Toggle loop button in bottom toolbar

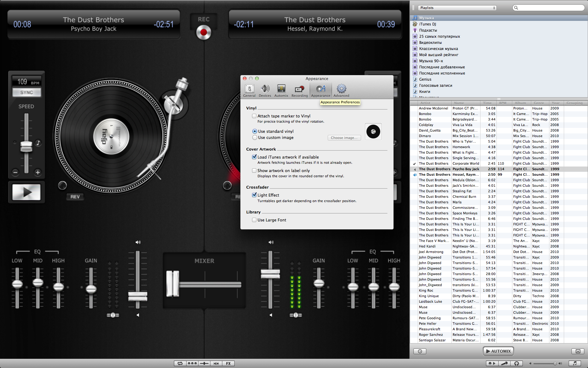180,363
